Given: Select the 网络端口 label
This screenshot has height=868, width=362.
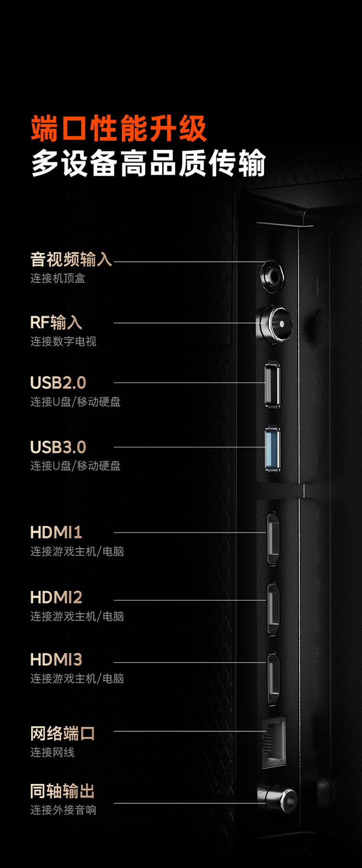Looking at the screenshot, I should click(x=62, y=733).
